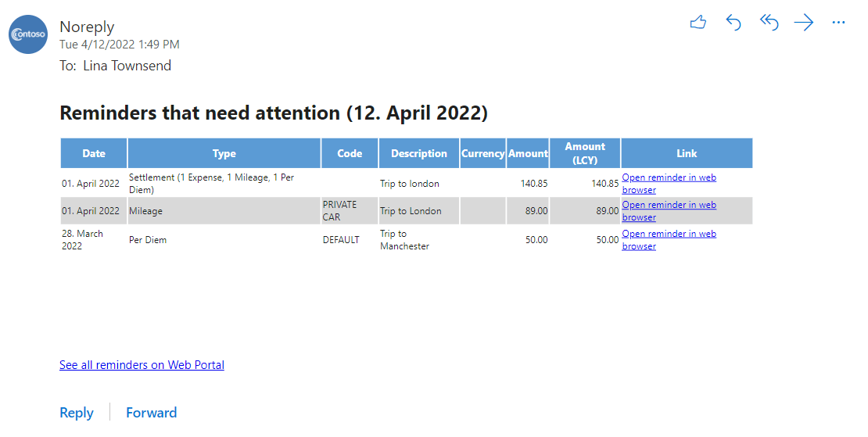Viewport: 868px width, 437px height.
Task: Click the Tue 4/12/2022 1:49 PM timestamp
Action: point(120,45)
